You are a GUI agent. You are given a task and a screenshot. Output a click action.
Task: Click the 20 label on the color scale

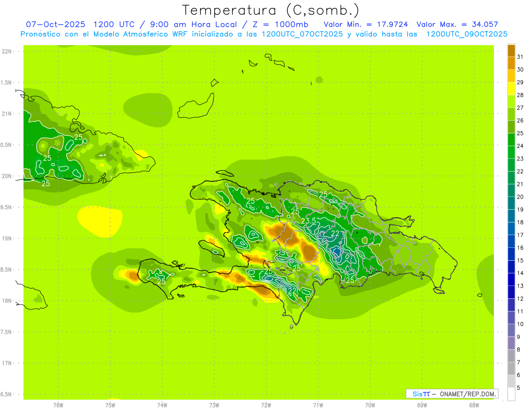pyautogui.click(x=520, y=197)
